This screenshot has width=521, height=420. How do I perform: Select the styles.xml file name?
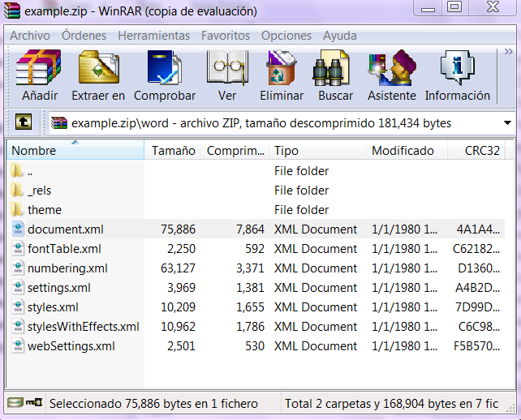click(53, 307)
